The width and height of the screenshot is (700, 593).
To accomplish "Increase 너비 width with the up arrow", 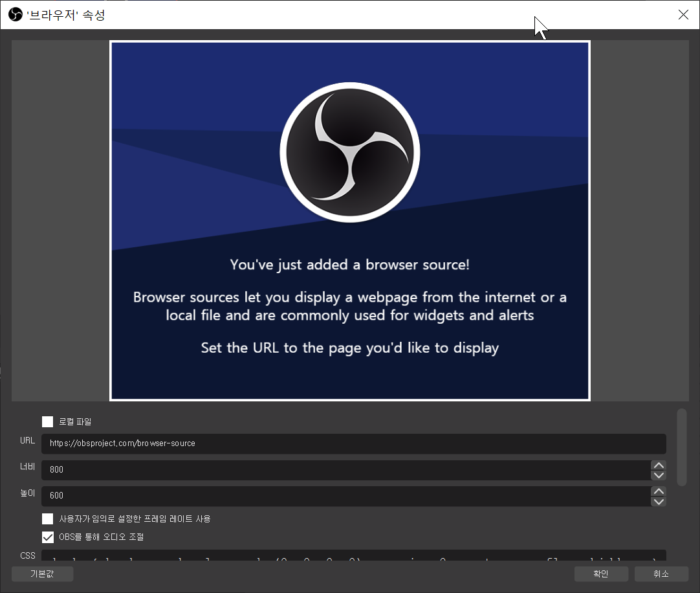I will coord(659,465).
